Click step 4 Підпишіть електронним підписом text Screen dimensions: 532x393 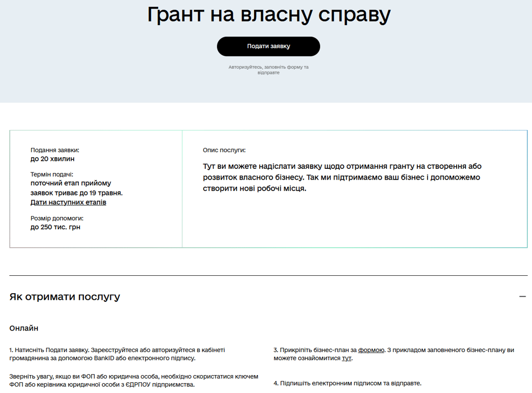[x=347, y=383]
